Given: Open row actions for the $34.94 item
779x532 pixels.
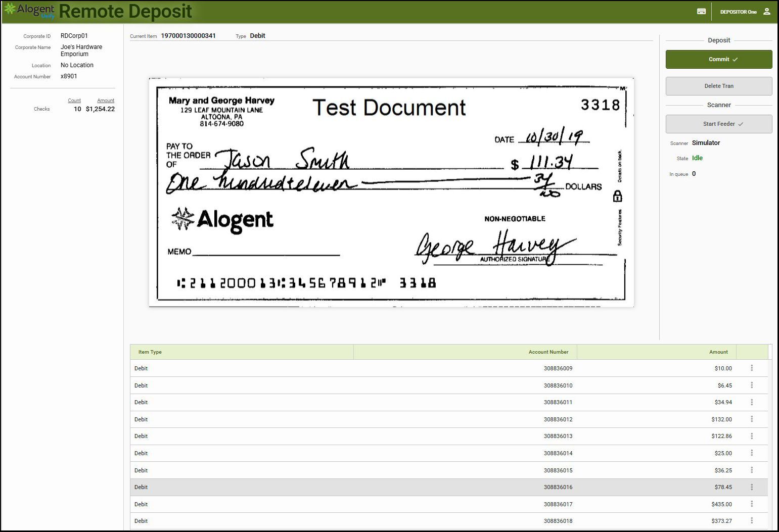Looking at the screenshot, I should (752, 402).
